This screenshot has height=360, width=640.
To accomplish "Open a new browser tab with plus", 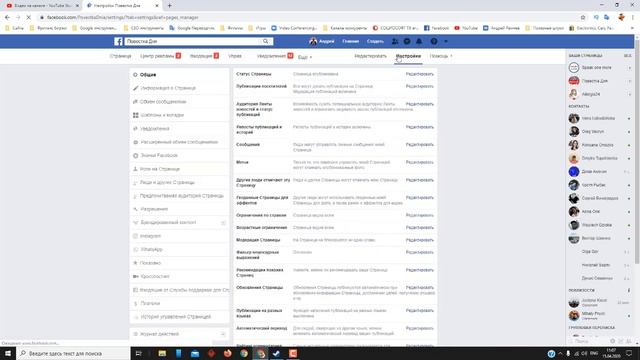I will [x=169, y=6].
